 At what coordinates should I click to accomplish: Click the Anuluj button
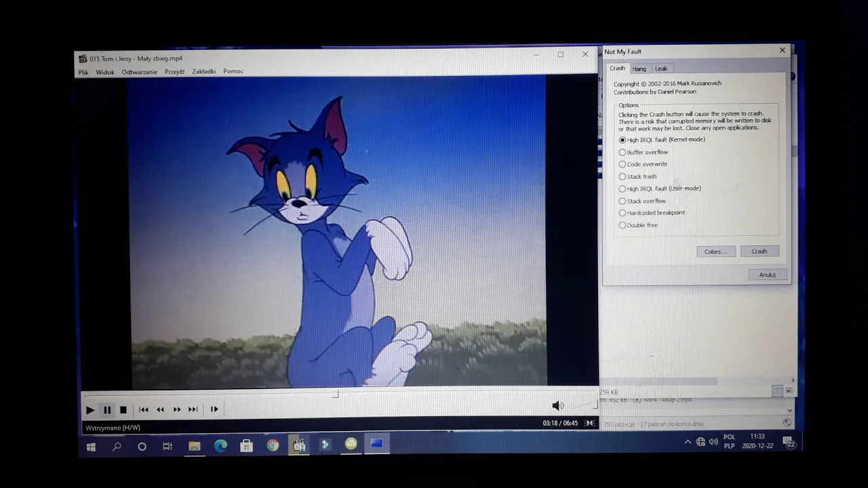click(768, 274)
